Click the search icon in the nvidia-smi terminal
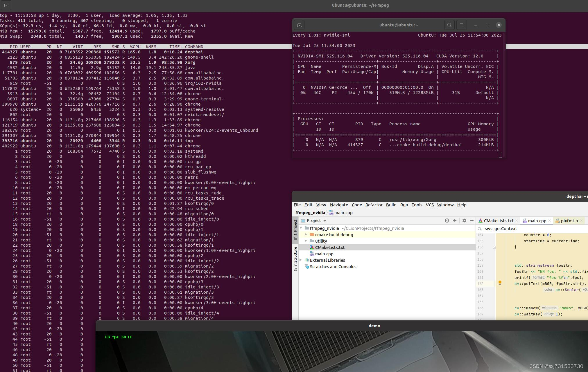The height and width of the screenshot is (372, 588). click(x=449, y=25)
